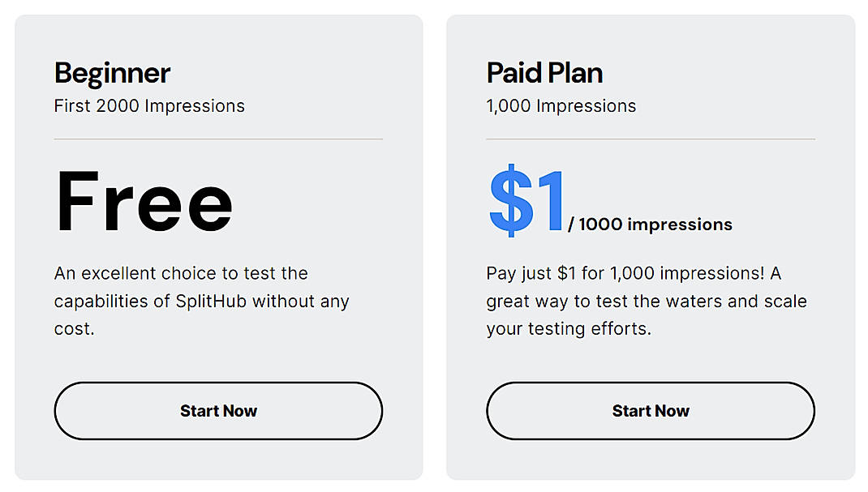Click the '/ 1000 impressions' label
This screenshot has width=868, height=492.
click(651, 225)
